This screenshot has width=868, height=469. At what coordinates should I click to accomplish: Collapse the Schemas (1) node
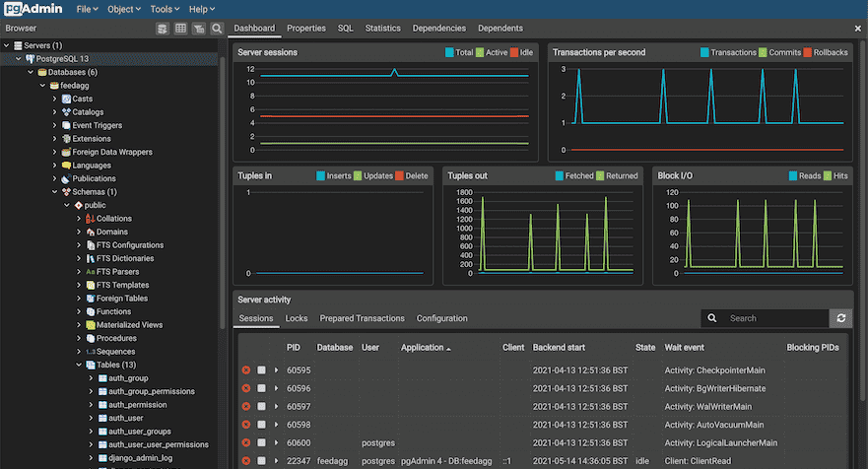coord(54,191)
